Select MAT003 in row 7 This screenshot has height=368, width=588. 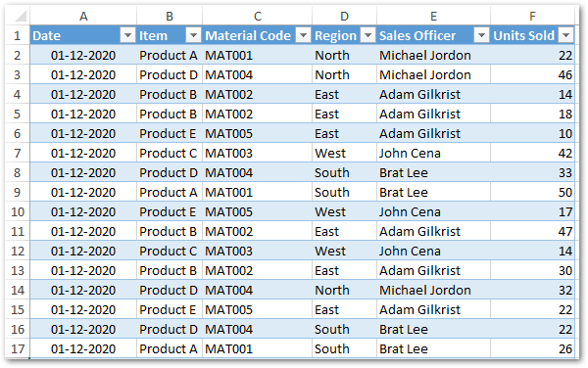(257, 153)
